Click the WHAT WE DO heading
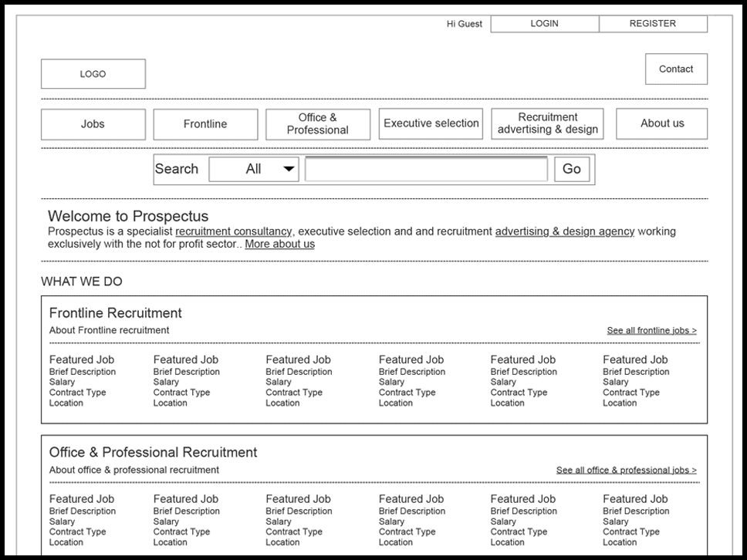Screen dimensions: 747x560 [x=82, y=282]
